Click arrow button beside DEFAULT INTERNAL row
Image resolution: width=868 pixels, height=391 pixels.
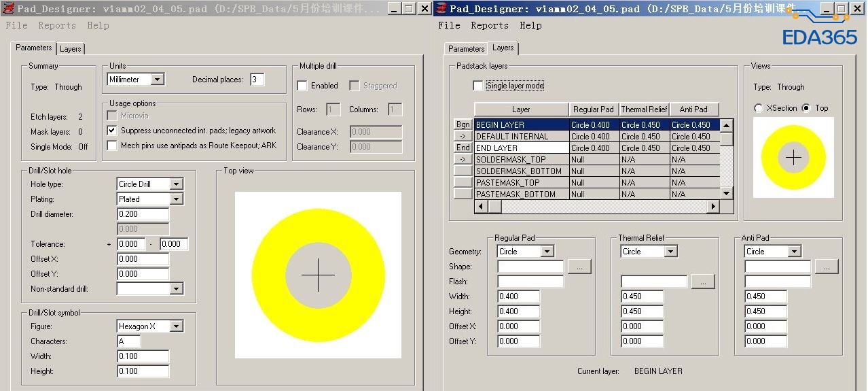pyautogui.click(x=463, y=137)
